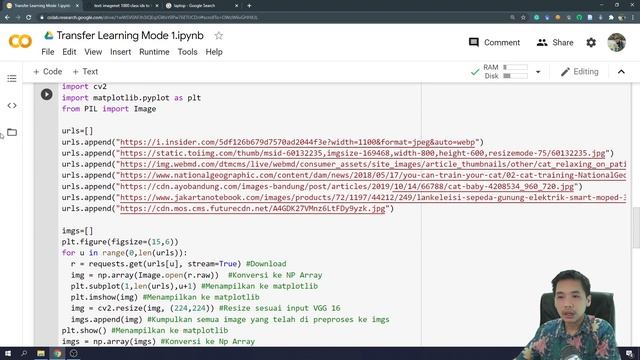Click the '#Konversi ke NP Array' comment
Image resolution: width=640 pixels, height=360 pixels.
tap(275, 275)
